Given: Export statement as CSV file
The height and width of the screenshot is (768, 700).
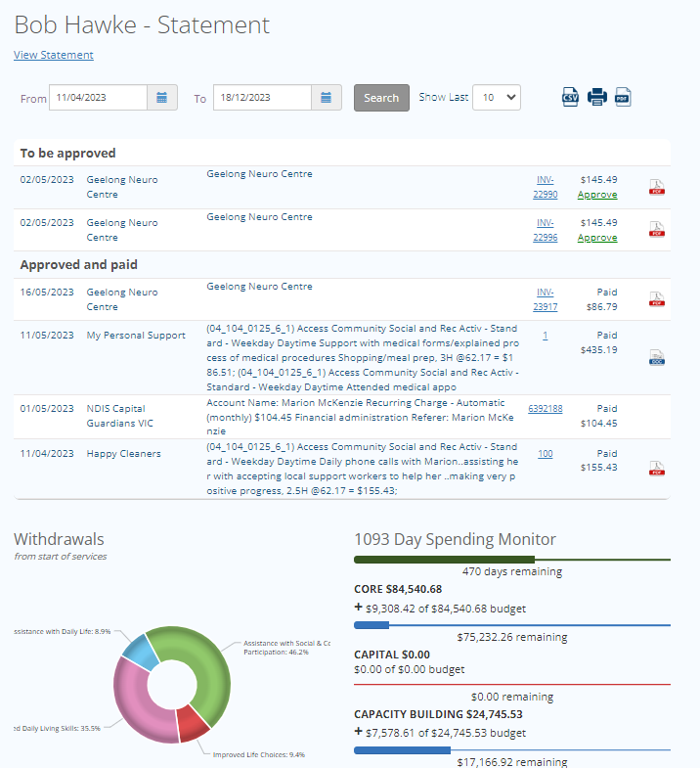Looking at the screenshot, I should pos(570,97).
